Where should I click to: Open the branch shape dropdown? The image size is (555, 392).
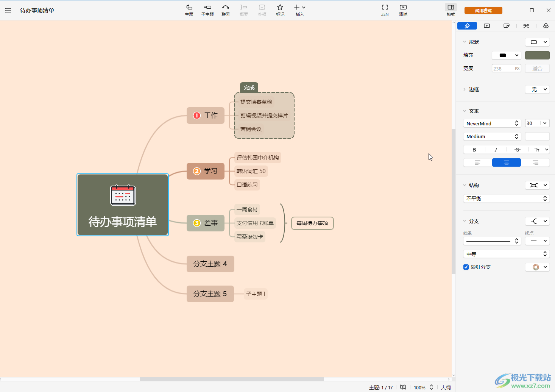click(x=537, y=221)
